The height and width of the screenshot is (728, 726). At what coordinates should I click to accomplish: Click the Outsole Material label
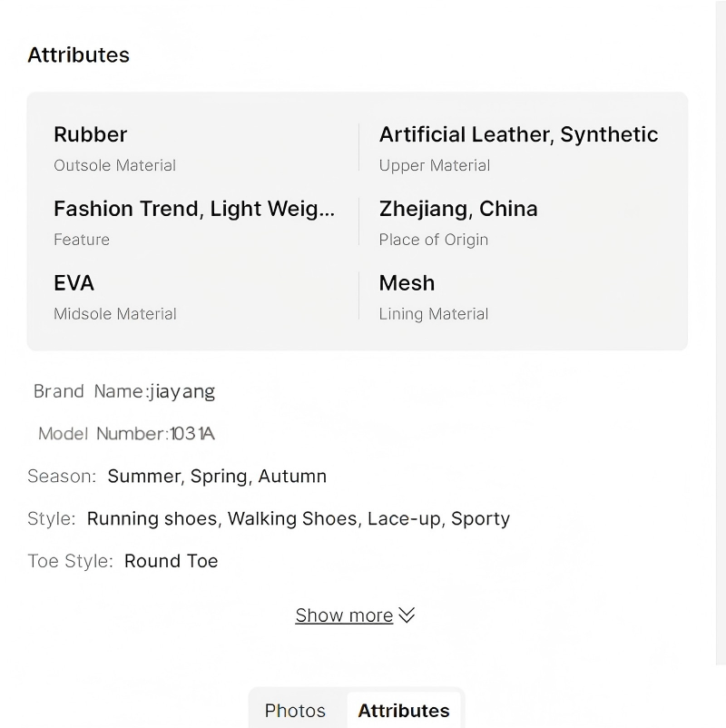(x=115, y=165)
